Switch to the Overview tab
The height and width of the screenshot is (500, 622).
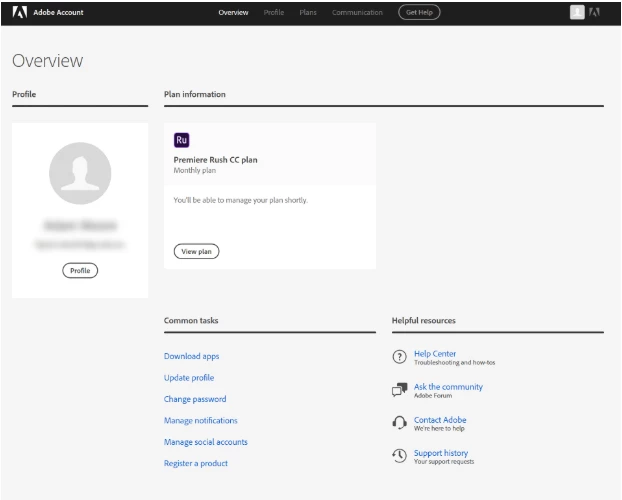point(233,13)
